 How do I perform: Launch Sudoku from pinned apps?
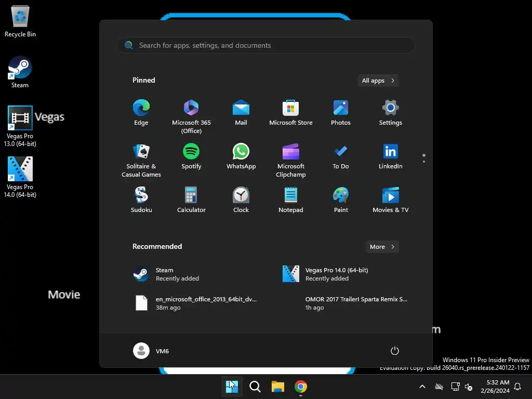[x=141, y=200]
